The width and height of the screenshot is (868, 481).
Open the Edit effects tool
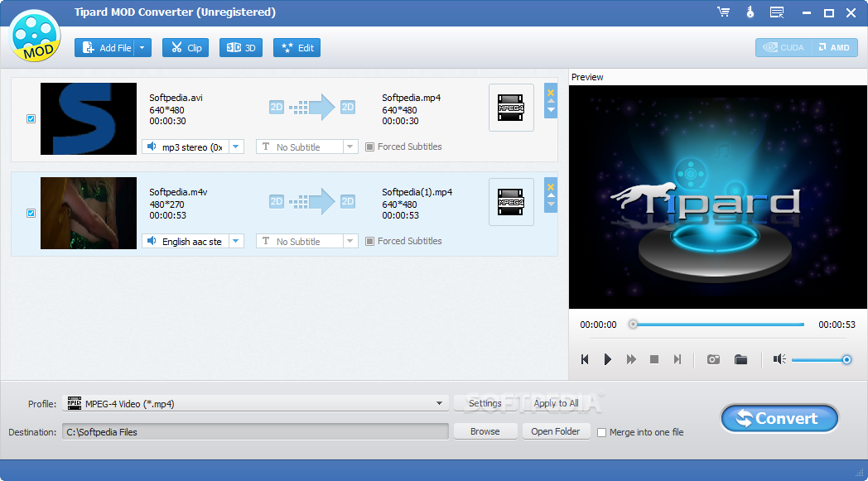[x=297, y=47]
